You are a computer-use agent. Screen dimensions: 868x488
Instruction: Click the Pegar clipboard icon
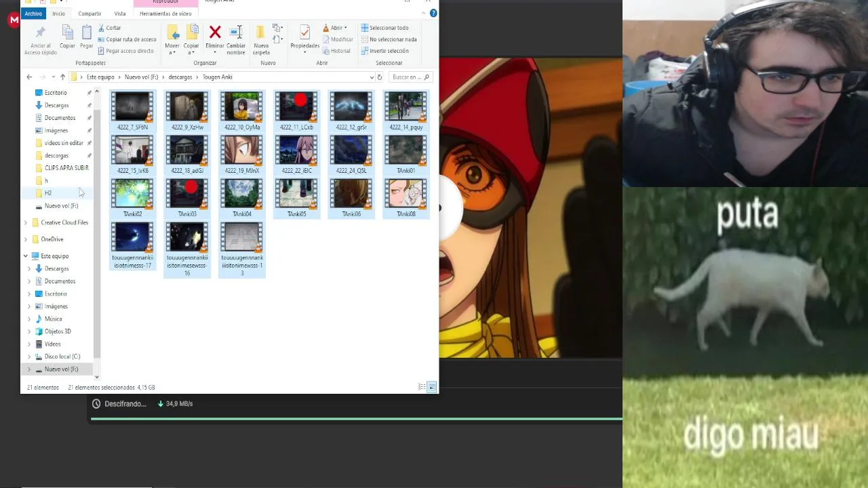coord(86,37)
